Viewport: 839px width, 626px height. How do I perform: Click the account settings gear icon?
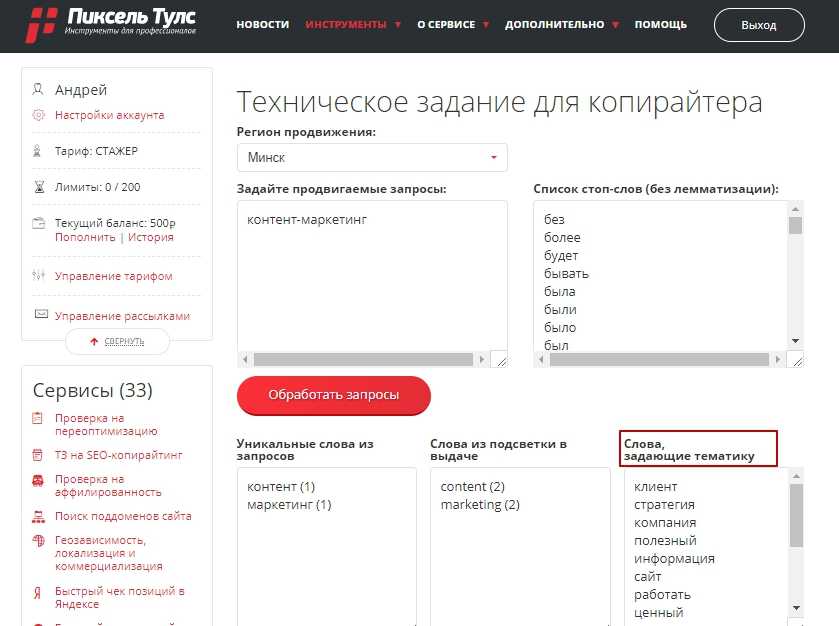coord(39,115)
